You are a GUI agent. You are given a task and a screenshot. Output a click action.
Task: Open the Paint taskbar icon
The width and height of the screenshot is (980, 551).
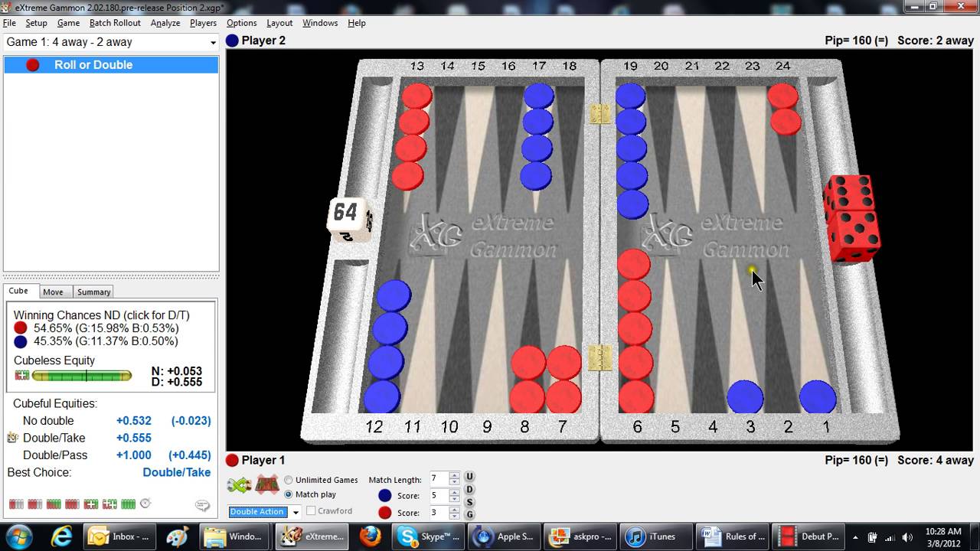[x=176, y=536]
